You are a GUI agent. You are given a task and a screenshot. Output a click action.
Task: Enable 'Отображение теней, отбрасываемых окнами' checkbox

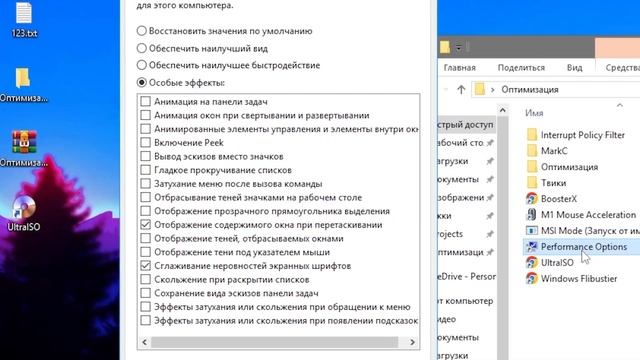click(x=145, y=238)
